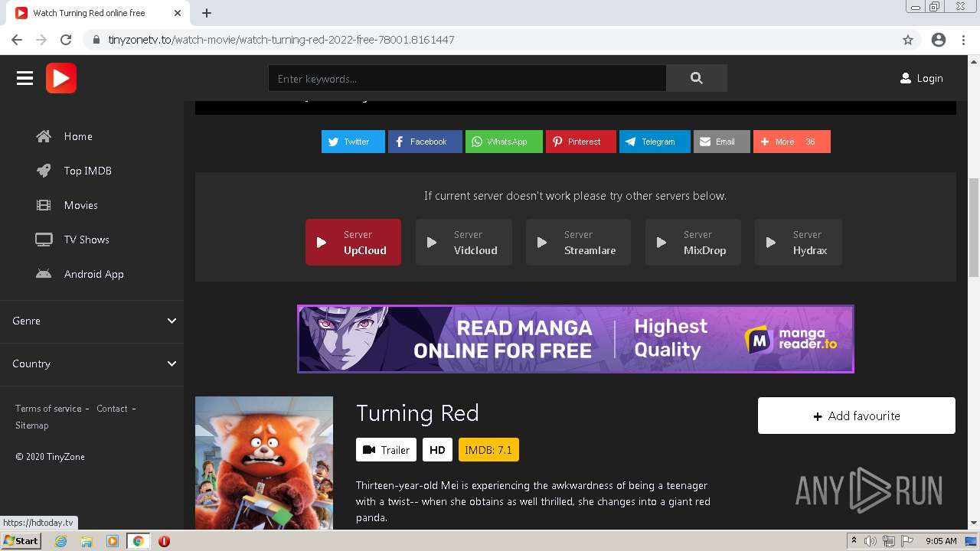Click the Movies film icon

click(44, 205)
